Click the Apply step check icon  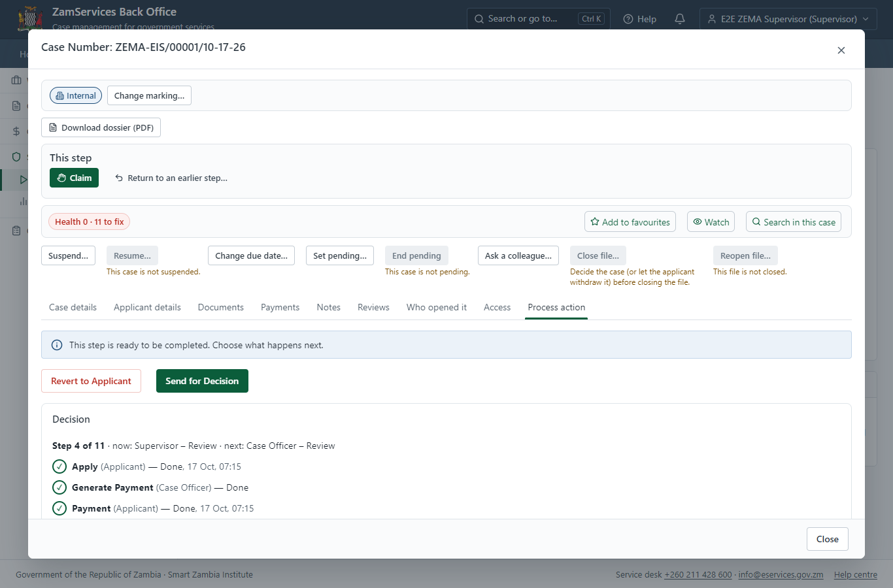coord(59,466)
